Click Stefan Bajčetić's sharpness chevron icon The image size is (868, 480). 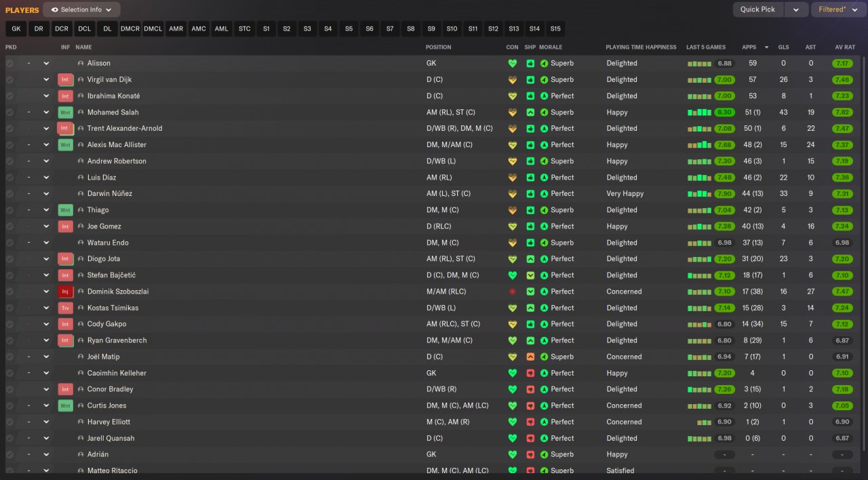(530, 275)
